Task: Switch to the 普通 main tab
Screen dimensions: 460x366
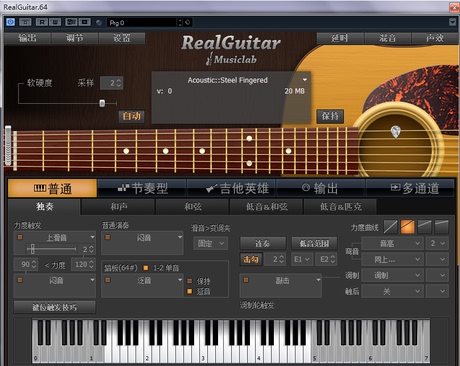Action: pyautogui.click(x=52, y=188)
